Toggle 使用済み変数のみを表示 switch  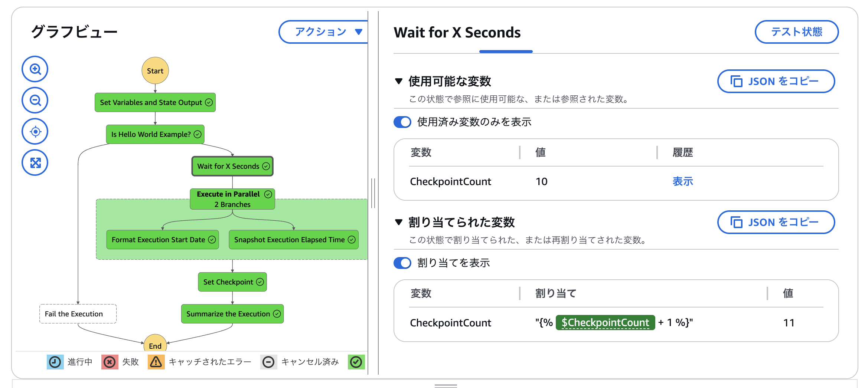click(402, 122)
